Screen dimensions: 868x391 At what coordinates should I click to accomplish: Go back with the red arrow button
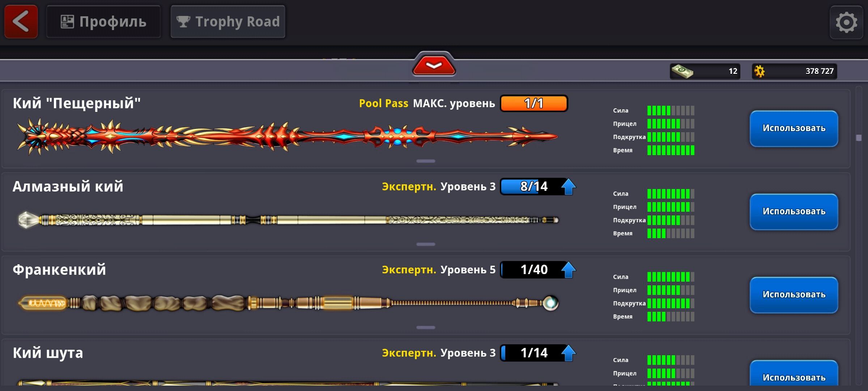[21, 22]
